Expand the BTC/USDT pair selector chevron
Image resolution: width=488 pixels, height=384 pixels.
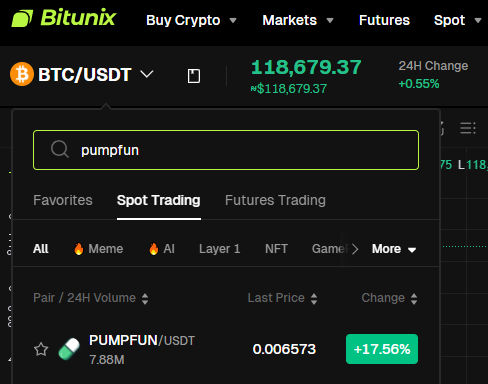147,74
